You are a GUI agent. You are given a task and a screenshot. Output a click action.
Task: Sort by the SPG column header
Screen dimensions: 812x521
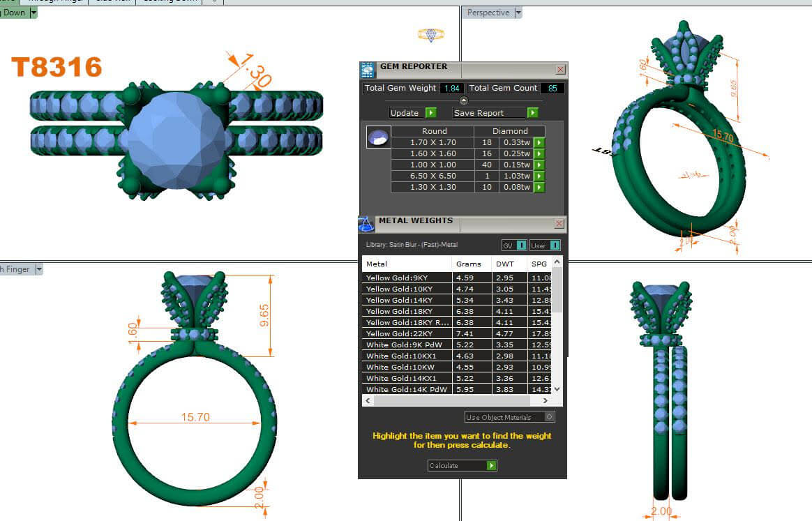click(x=539, y=264)
